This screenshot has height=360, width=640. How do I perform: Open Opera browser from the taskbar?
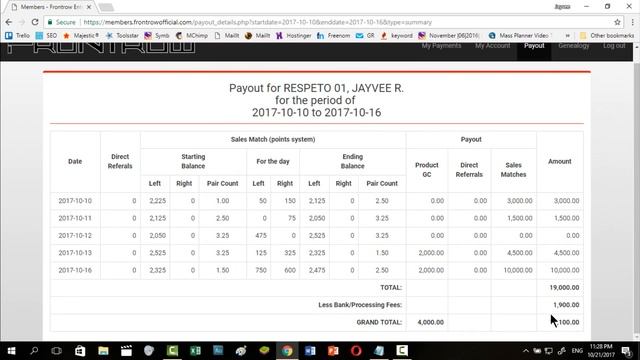coord(356,351)
